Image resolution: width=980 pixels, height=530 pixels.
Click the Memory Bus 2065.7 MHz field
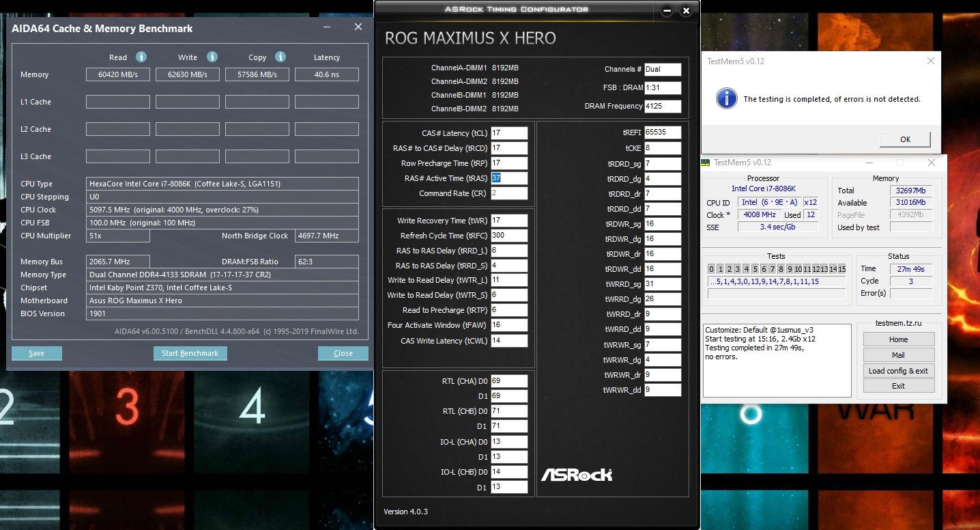118,262
